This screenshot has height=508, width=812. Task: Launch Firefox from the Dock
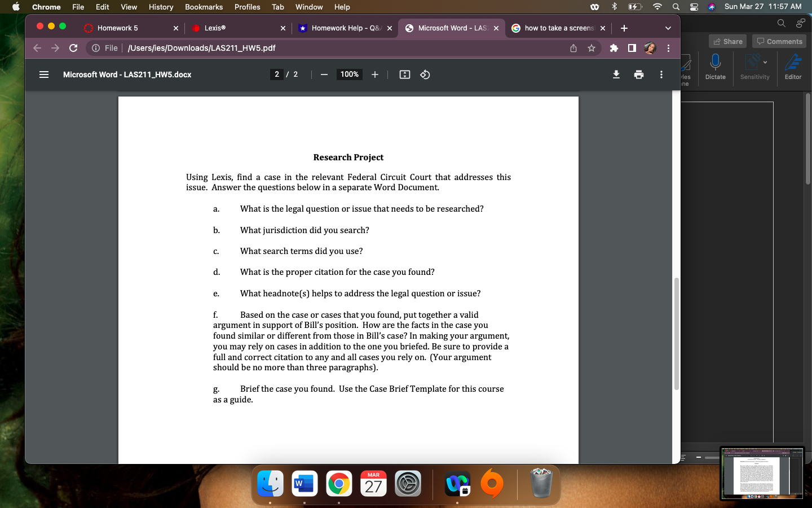491,484
